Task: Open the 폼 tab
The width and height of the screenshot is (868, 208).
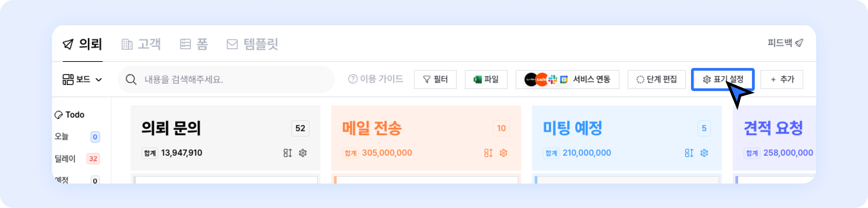Action: point(194,44)
